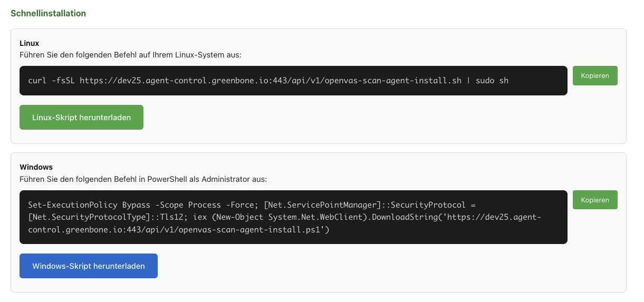Click the word curl in Linux command
Image resolution: width=644 pixels, height=302 pixels.
[37, 81]
